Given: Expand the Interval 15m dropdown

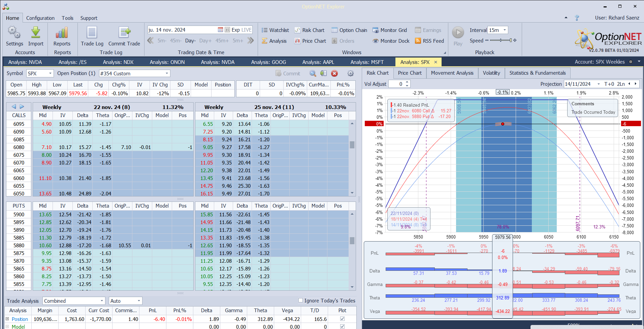Looking at the screenshot, I should tap(505, 30).
